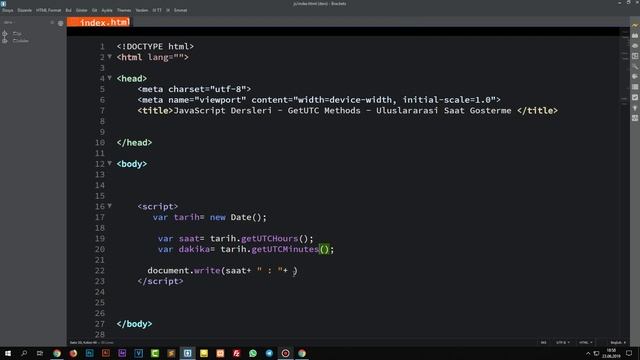This screenshot has height=360, width=640.
Task: Open Telegram from the taskbar
Action: (269, 353)
